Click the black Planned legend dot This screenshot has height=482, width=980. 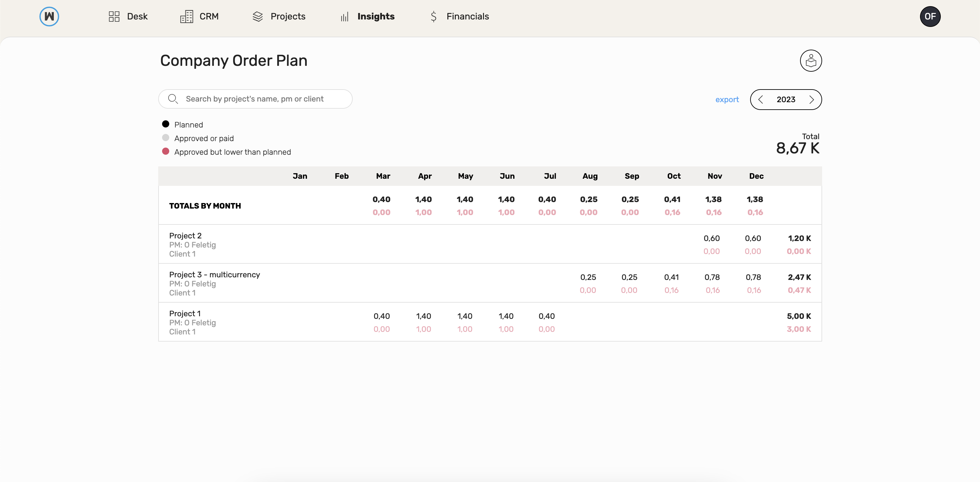pos(165,124)
